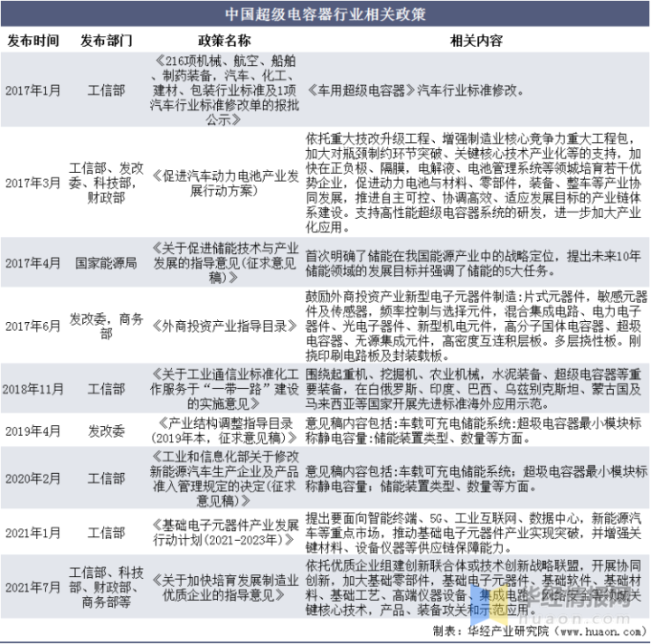Click the date cell 2018年11月
The height and width of the screenshot is (644, 651).
(x=33, y=389)
